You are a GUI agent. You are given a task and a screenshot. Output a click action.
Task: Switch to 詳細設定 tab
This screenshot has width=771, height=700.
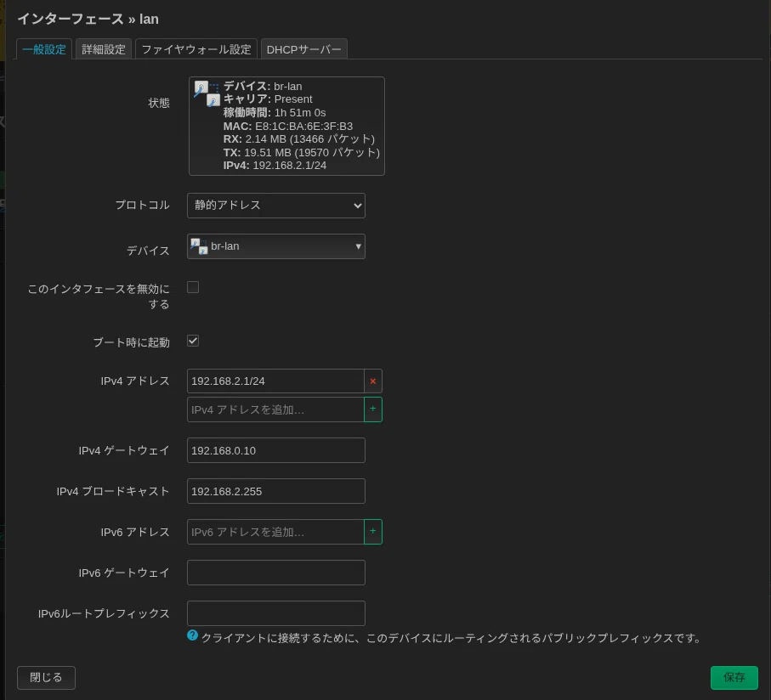(x=103, y=49)
